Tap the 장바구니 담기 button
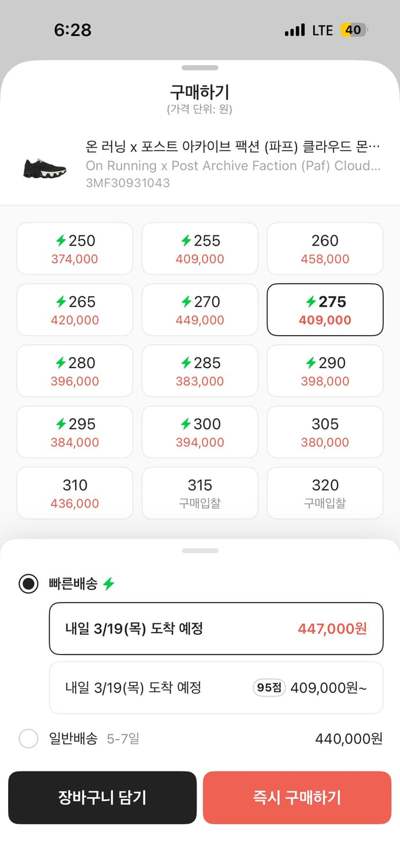The height and width of the screenshot is (868, 400). tap(102, 798)
